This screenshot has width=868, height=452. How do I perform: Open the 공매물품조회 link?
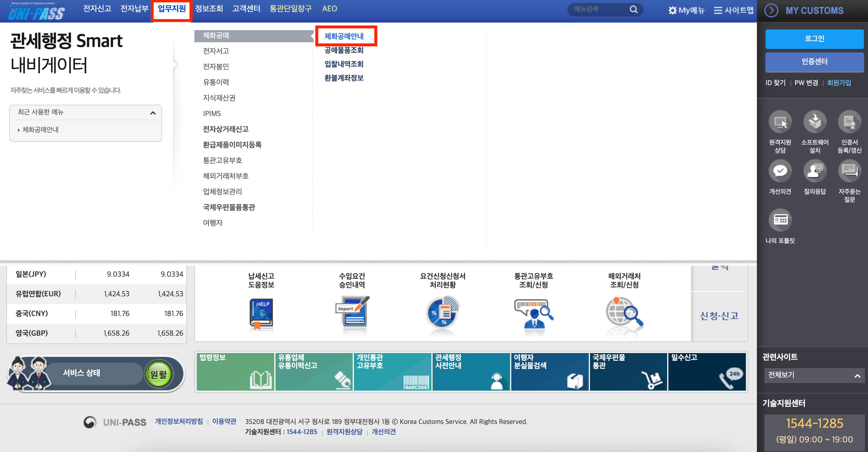(344, 50)
